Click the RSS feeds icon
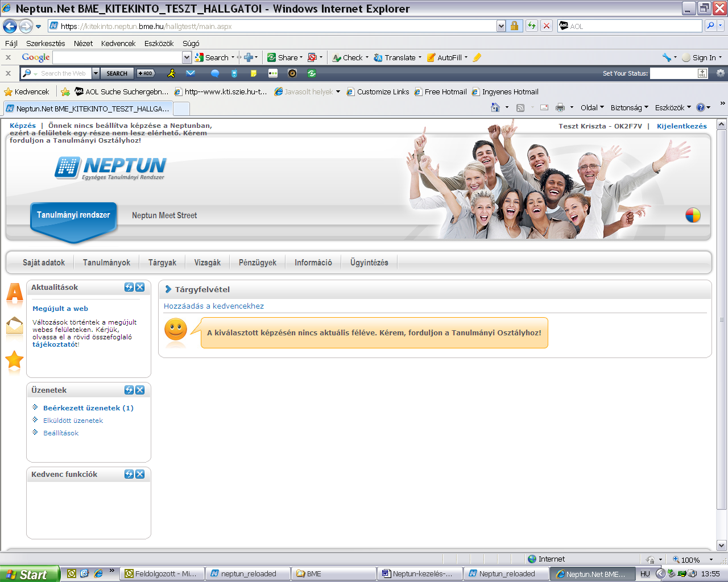 click(x=520, y=107)
